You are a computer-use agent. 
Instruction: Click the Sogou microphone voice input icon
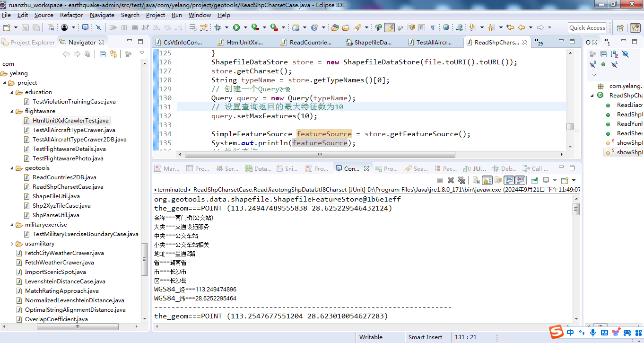[593, 332]
